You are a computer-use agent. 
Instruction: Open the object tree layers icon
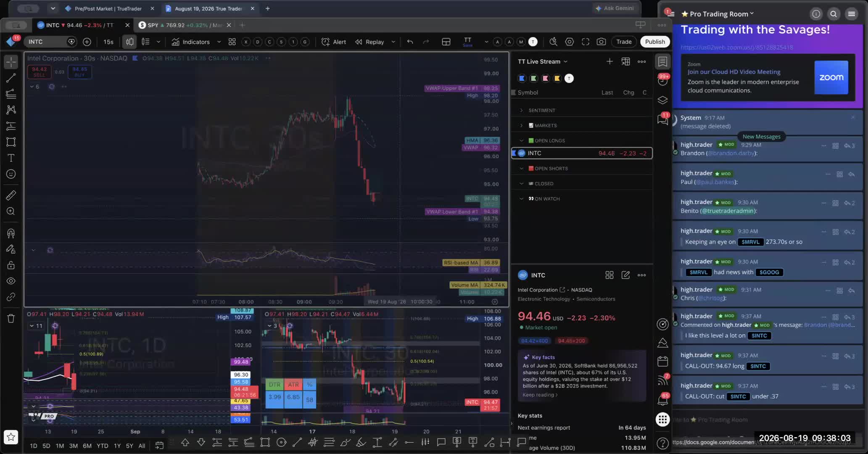(x=663, y=100)
